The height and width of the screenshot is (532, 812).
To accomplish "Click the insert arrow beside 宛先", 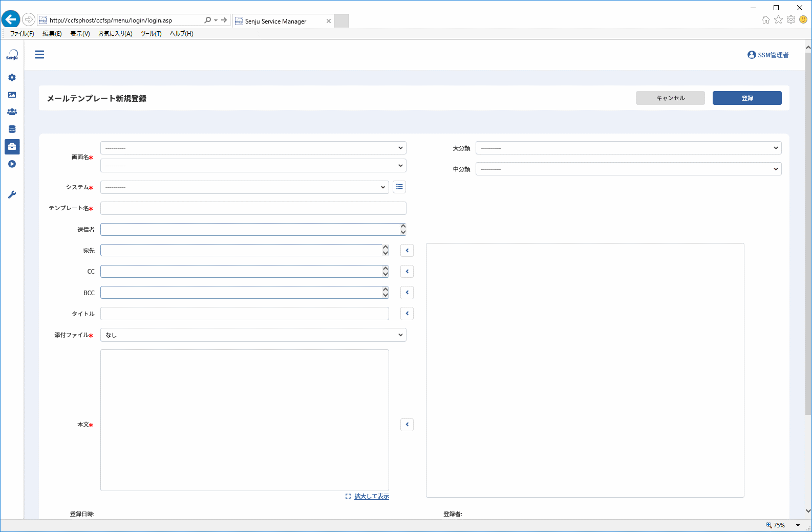I will point(407,251).
